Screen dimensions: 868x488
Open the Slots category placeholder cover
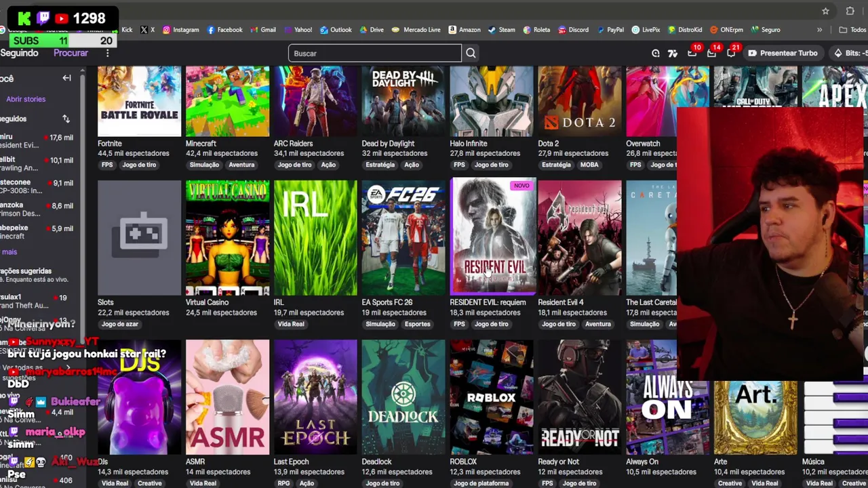[139, 238]
